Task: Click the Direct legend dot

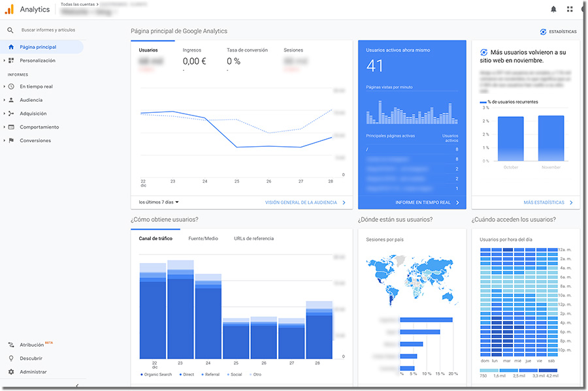Action: click(x=180, y=375)
